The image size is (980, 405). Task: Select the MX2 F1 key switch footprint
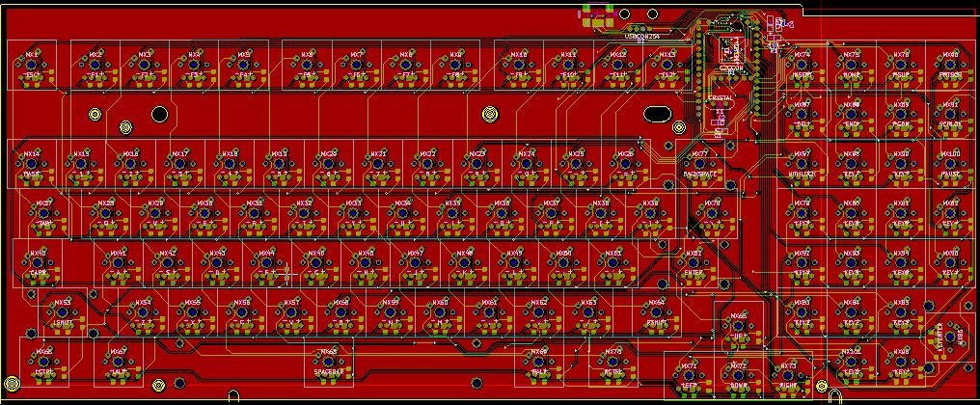coord(95,66)
